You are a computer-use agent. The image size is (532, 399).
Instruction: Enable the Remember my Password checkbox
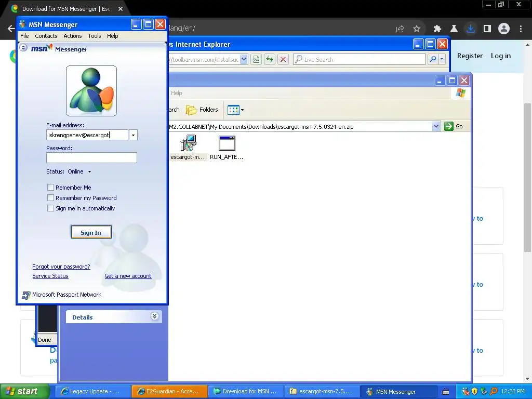(50, 198)
